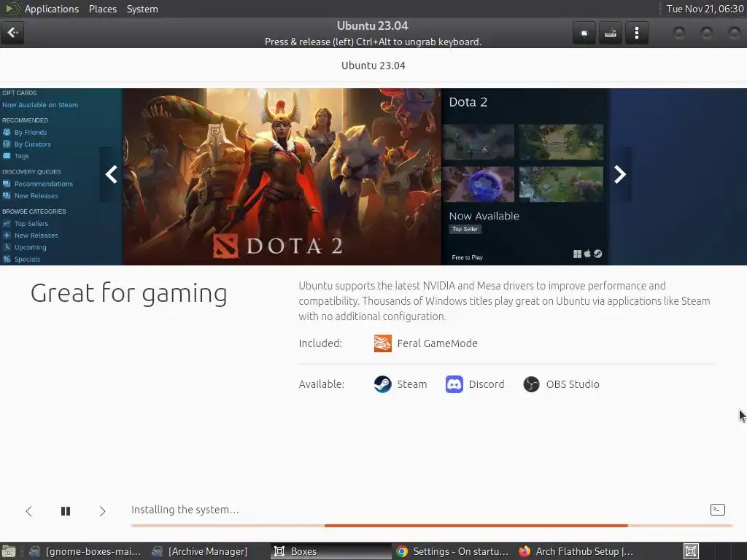Image resolution: width=747 pixels, height=560 pixels.
Task: Click the Free to Play label
Action: click(x=468, y=257)
